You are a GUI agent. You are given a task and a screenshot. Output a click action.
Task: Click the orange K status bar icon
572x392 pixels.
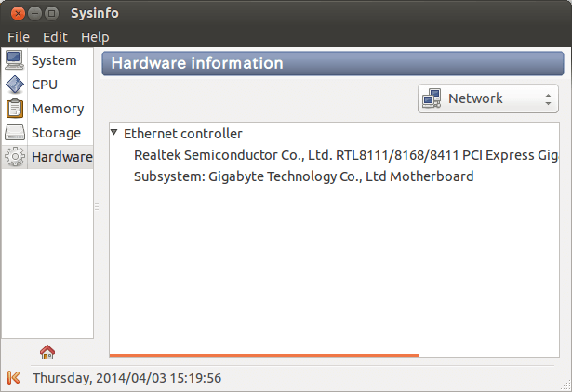point(14,378)
